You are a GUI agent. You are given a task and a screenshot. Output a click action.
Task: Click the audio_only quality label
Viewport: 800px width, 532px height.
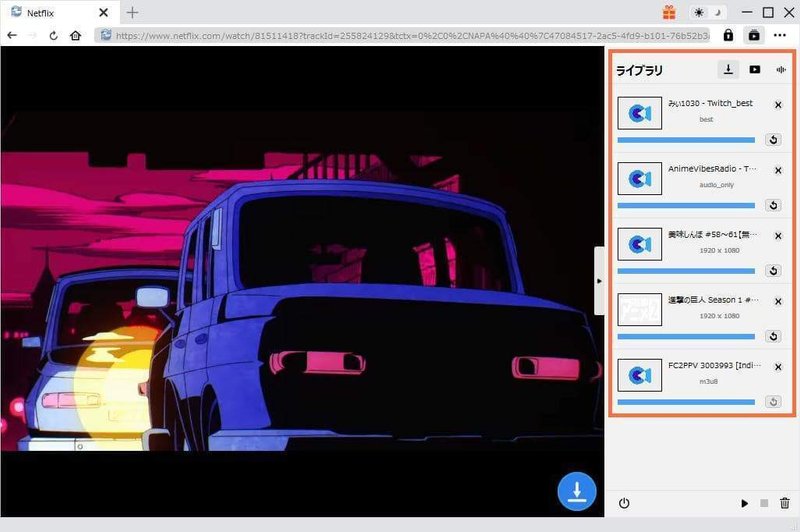point(716,185)
